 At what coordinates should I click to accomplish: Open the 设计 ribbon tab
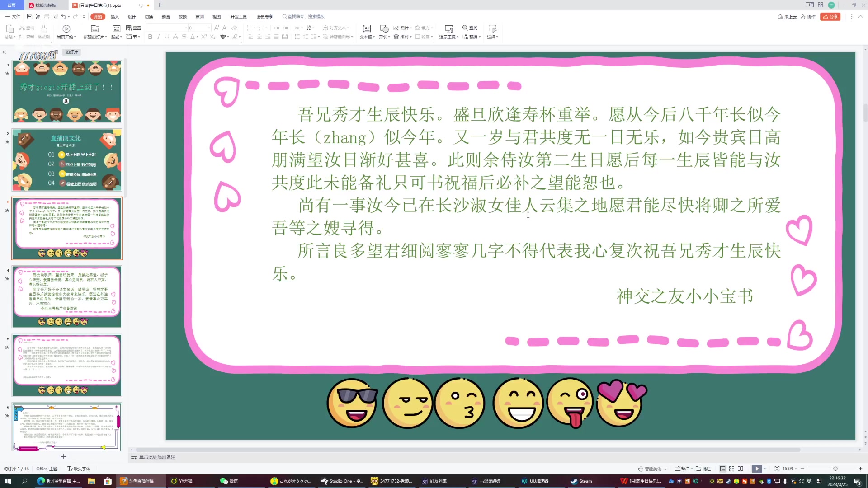click(132, 16)
